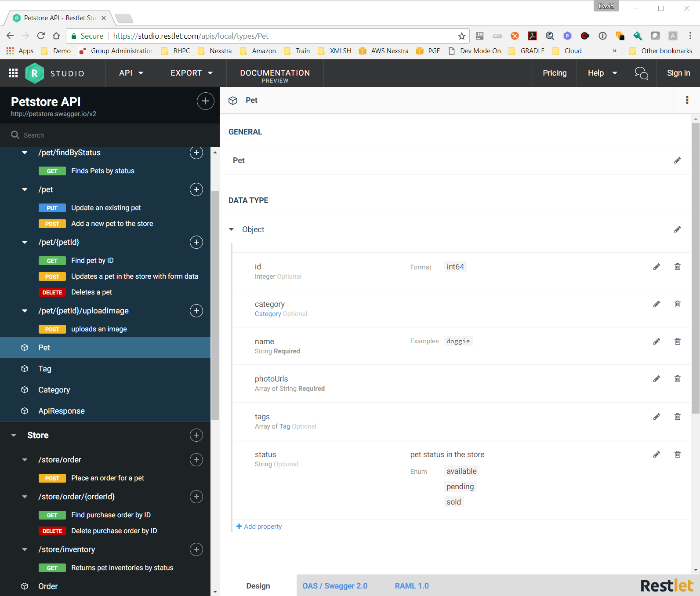Open the Pricing page
Screen dimensions: 700x596
tap(555, 73)
